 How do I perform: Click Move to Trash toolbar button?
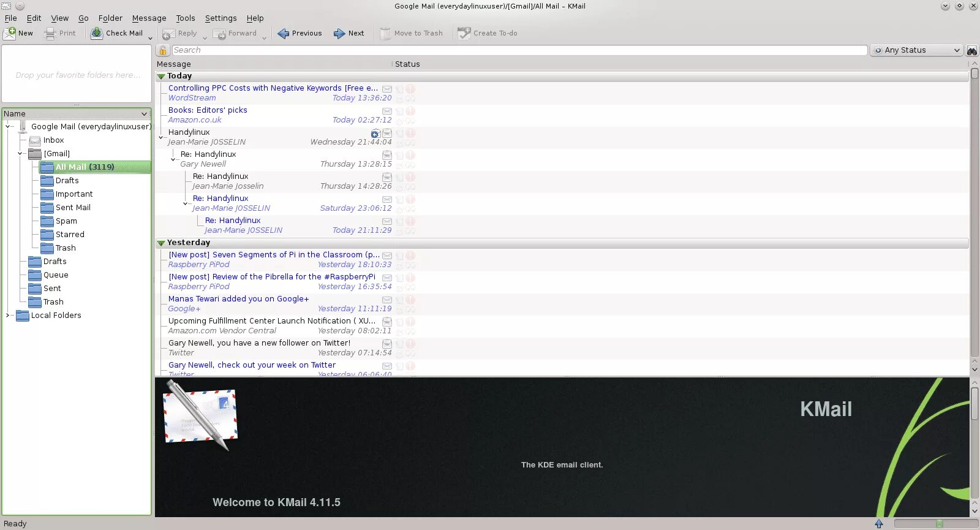(x=411, y=33)
